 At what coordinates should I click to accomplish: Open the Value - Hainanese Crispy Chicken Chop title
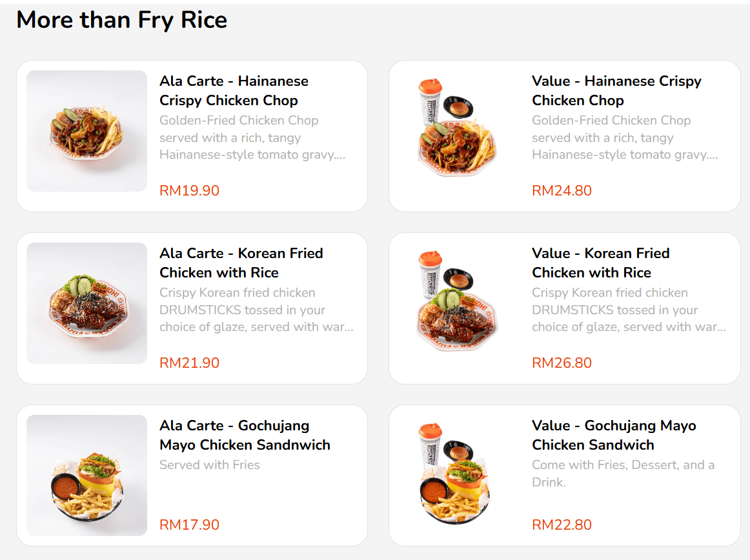(x=616, y=91)
